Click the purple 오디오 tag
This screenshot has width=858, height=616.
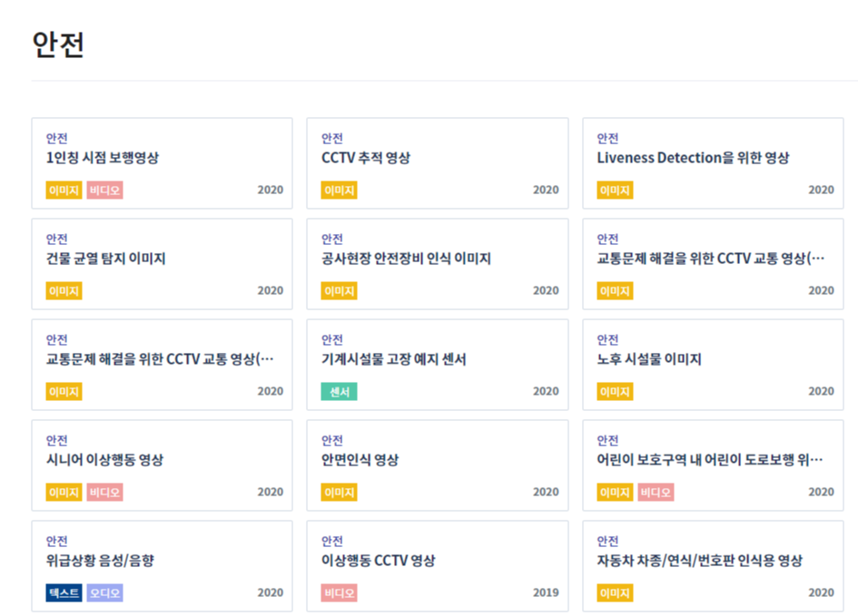click(x=104, y=592)
